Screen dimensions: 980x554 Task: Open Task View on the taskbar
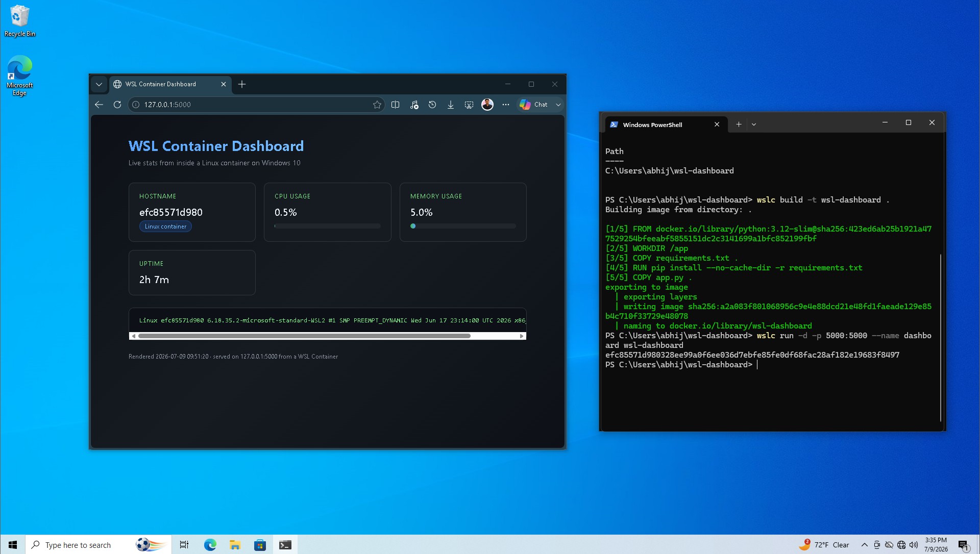(x=184, y=545)
